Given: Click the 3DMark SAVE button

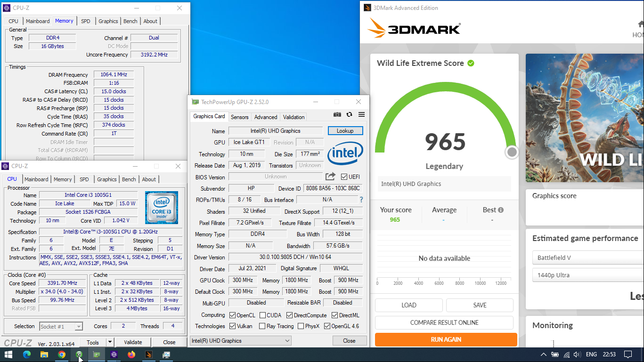Looking at the screenshot, I should click(x=480, y=305).
